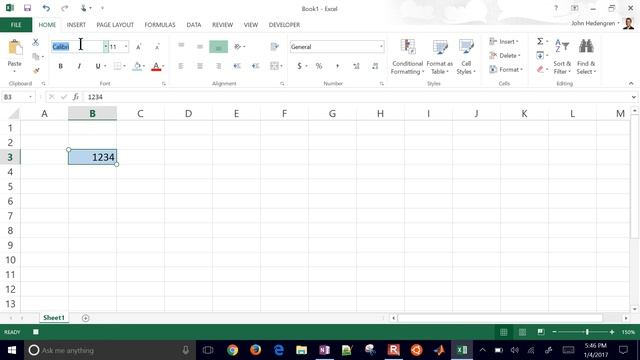Click the Insert cells button
The height and width of the screenshot is (360, 640).
point(504,42)
